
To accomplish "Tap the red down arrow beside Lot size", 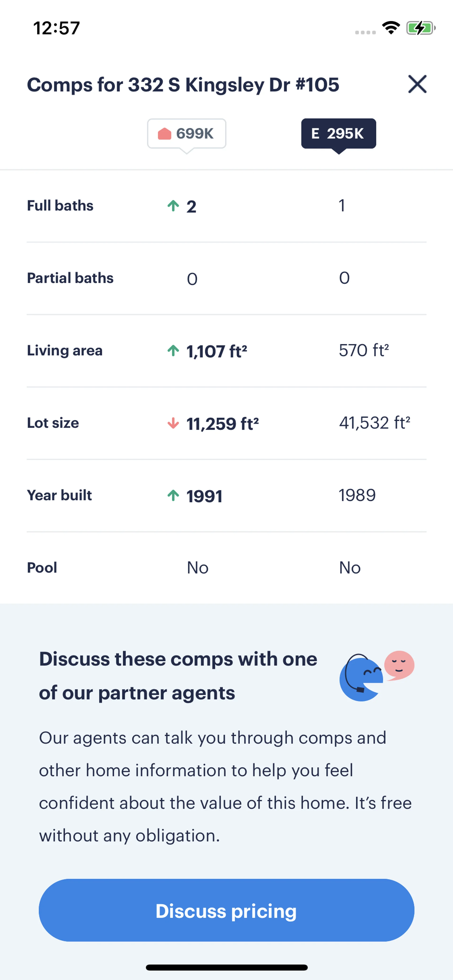I will click(173, 423).
